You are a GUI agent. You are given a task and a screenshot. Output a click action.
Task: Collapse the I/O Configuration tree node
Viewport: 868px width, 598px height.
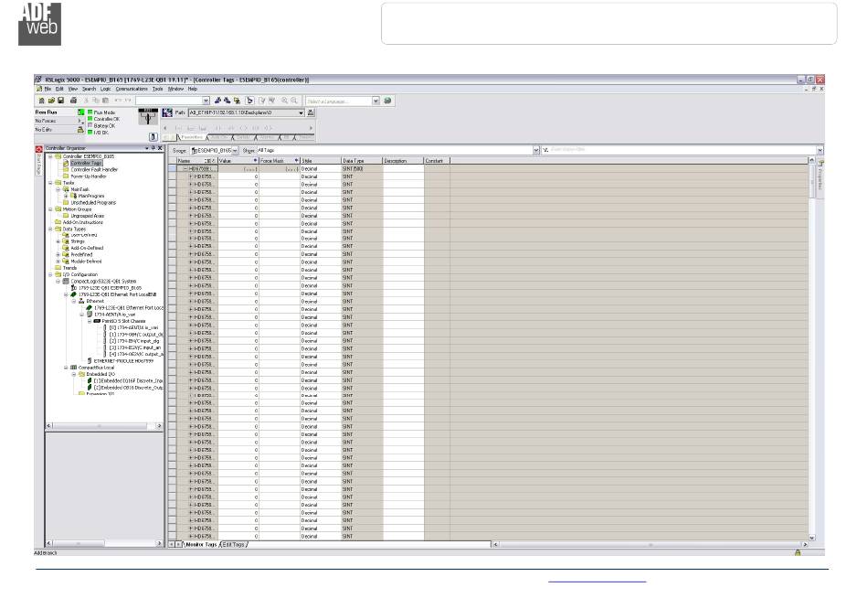(x=50, y=275)
